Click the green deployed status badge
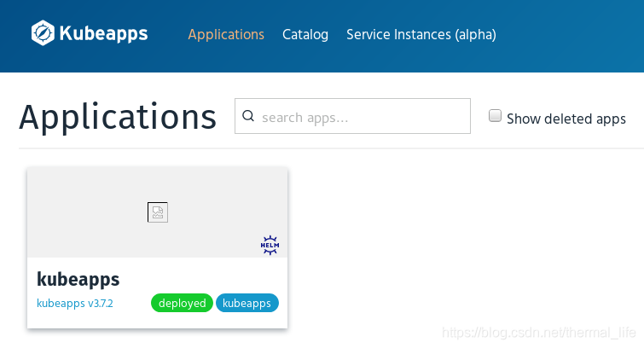 pyautogui.click(x=182, y=303)
